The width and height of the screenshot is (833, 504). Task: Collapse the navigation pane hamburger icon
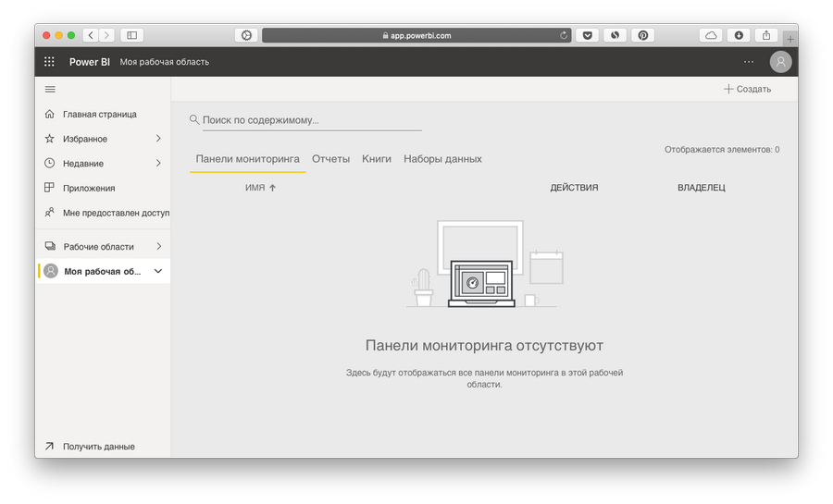tap(50, 89)
